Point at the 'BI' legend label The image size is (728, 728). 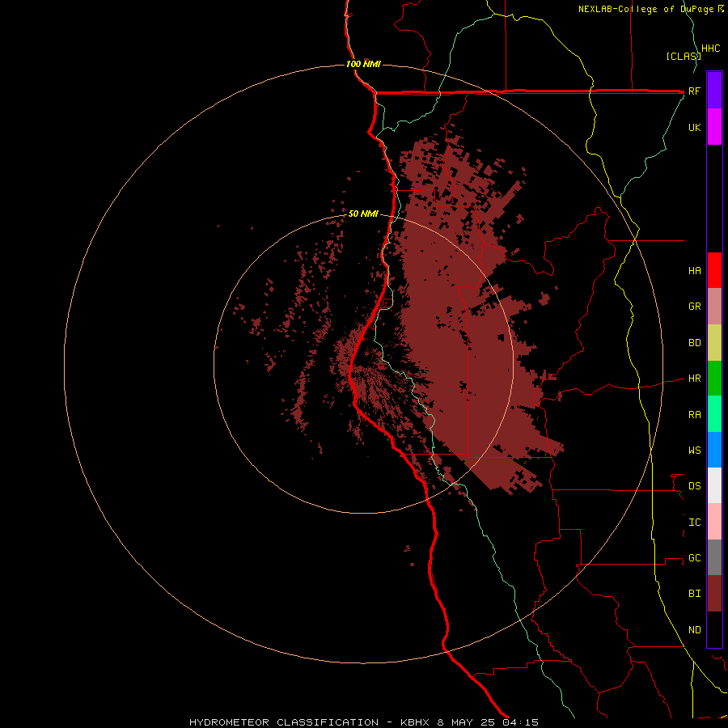pos(694,594)
